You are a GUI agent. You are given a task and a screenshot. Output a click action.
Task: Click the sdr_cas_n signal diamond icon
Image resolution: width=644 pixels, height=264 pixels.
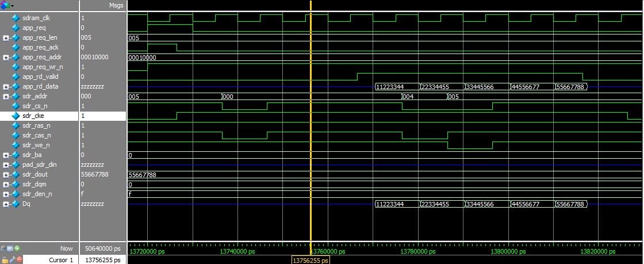pos(16,135)
